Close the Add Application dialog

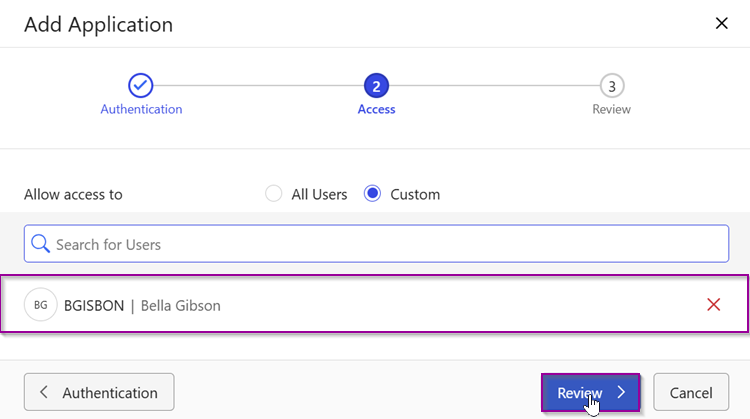721,23
